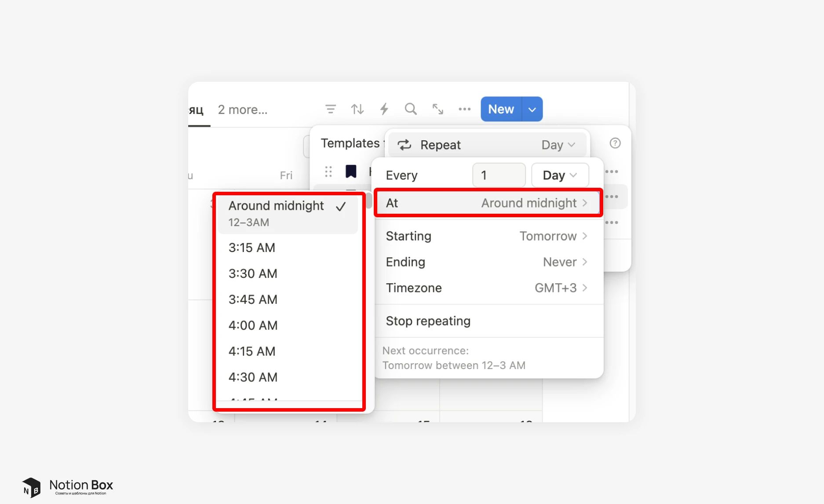Open the Timezone GMT+3 setting

coord(488,288)
